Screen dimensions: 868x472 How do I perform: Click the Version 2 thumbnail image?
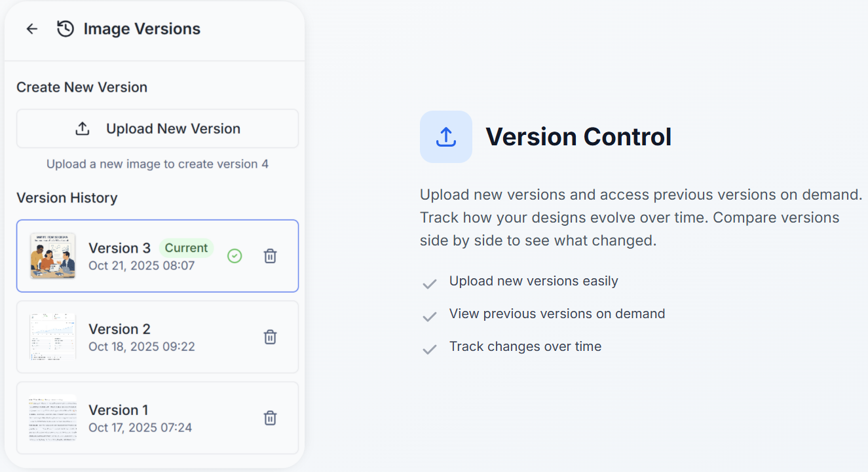coord(52,336)
